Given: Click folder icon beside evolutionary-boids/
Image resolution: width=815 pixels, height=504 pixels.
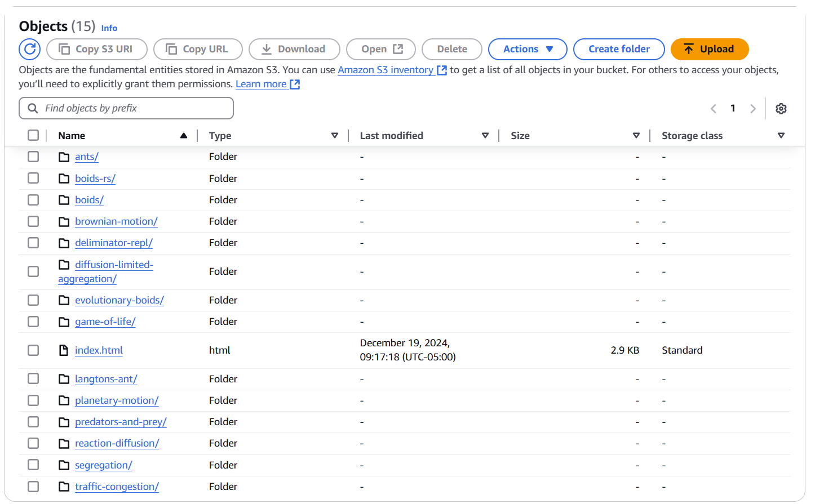Looking at the screenshot, I should pos(64,300).
